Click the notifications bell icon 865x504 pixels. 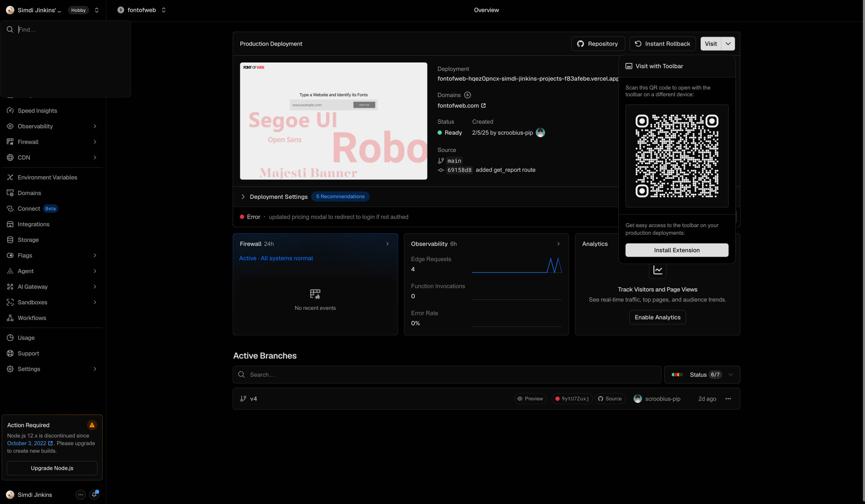(94, 495)
